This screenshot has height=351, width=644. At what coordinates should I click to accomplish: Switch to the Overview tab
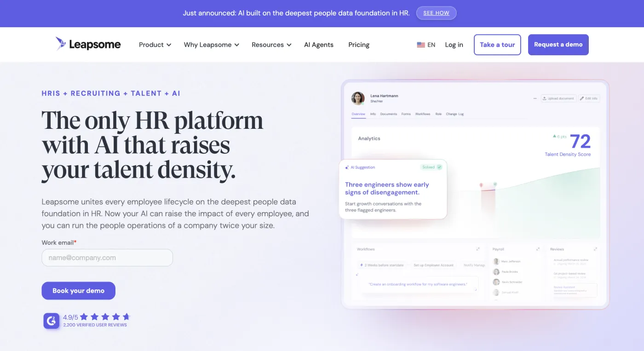click(358, 114)
